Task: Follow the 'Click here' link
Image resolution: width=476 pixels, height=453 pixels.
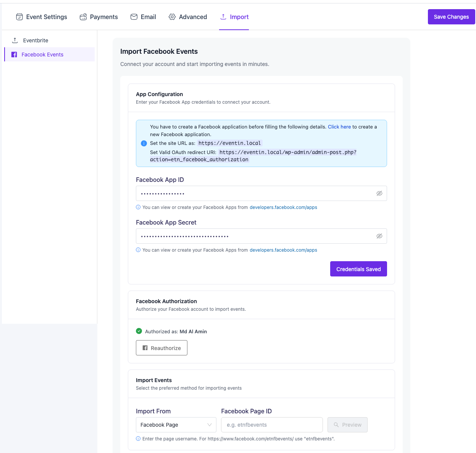Action: click(x=339, y=127)
